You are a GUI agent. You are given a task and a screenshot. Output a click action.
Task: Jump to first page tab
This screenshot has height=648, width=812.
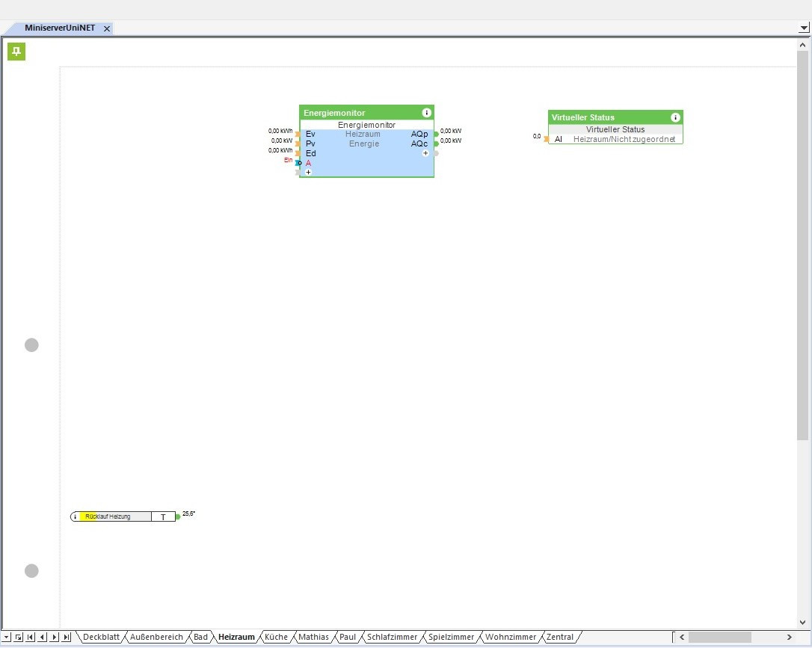[31, 637]
